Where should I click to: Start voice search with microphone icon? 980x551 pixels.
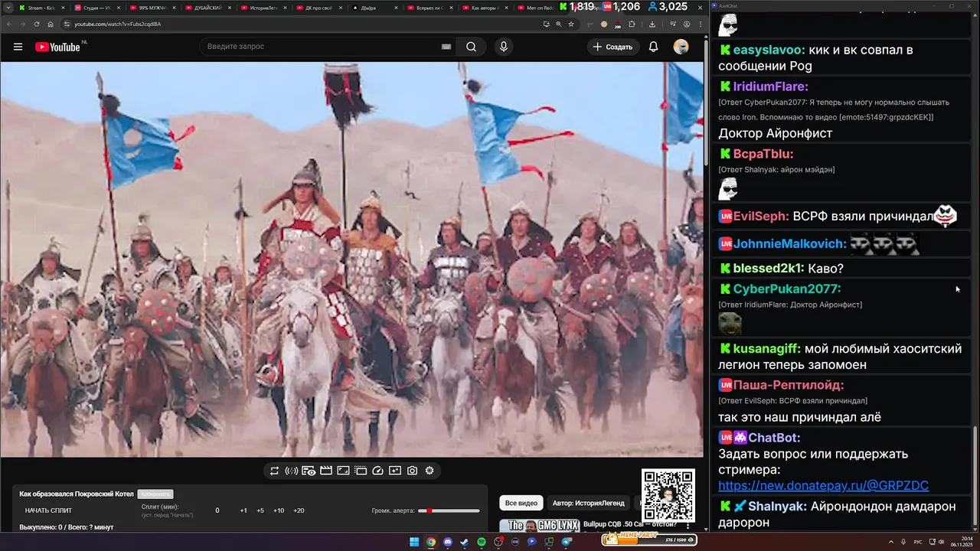[503, 47]
